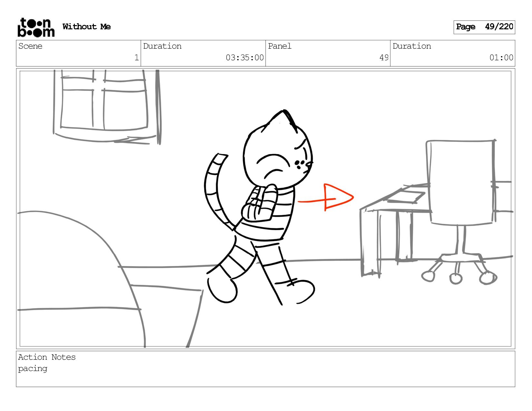This screenshot has height=411, width=532.
Task: Select the 'Panel' header label
Action: 280,46
